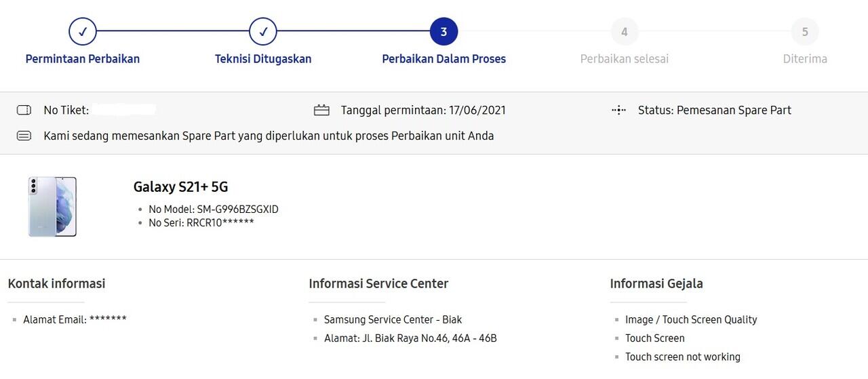Click the status icon beside Pemesanan Spare Part
The image size is (868, 379).
618,110
